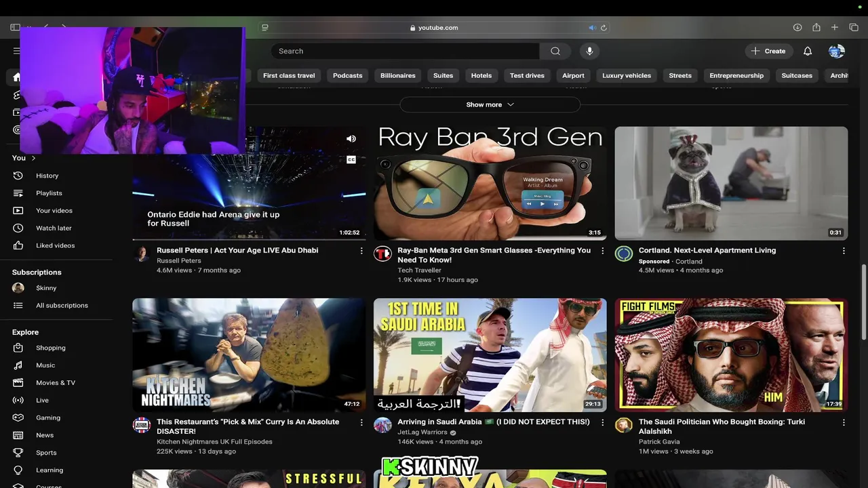868x488 pixels.
Task: Expand the You section chevron
Action: (33, 158)
